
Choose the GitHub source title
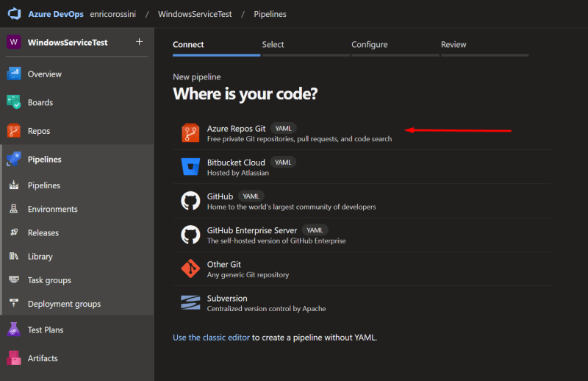pos(220,196)
